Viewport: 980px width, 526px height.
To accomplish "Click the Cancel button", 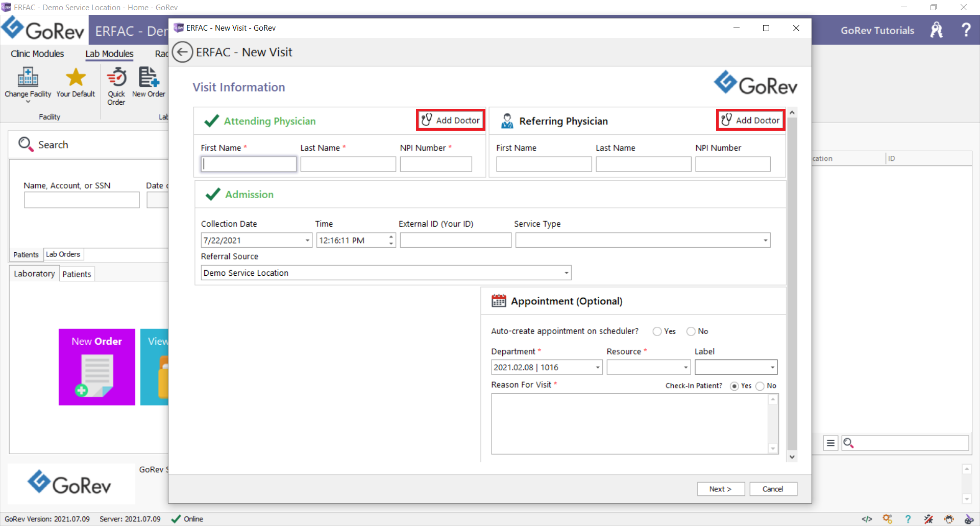I will (x=773, y=489).
